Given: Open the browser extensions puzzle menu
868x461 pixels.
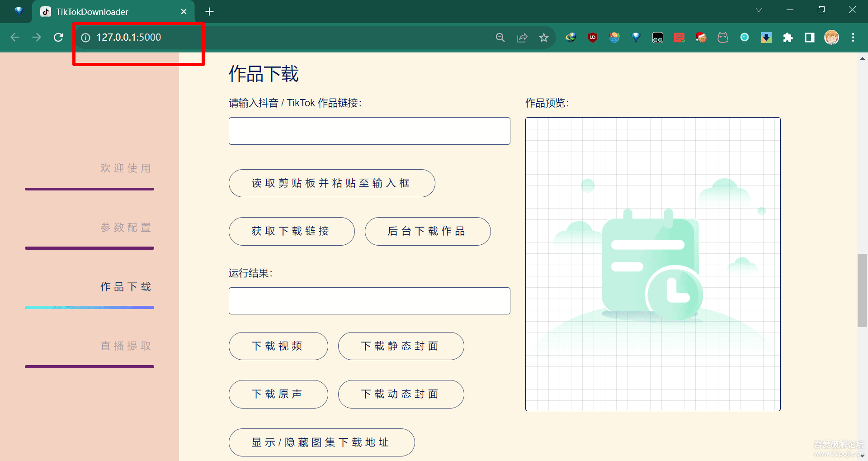Looking at the screenshot, I should [788, 38].
